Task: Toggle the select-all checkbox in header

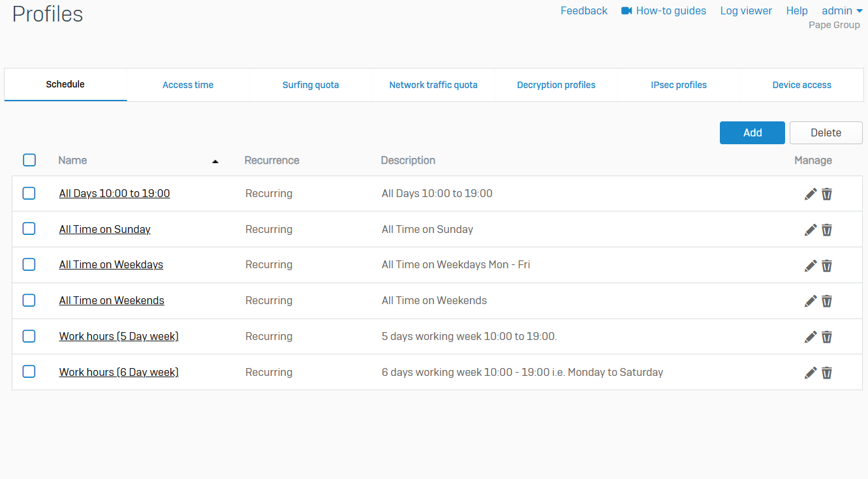Action: (x=29, y=160)
